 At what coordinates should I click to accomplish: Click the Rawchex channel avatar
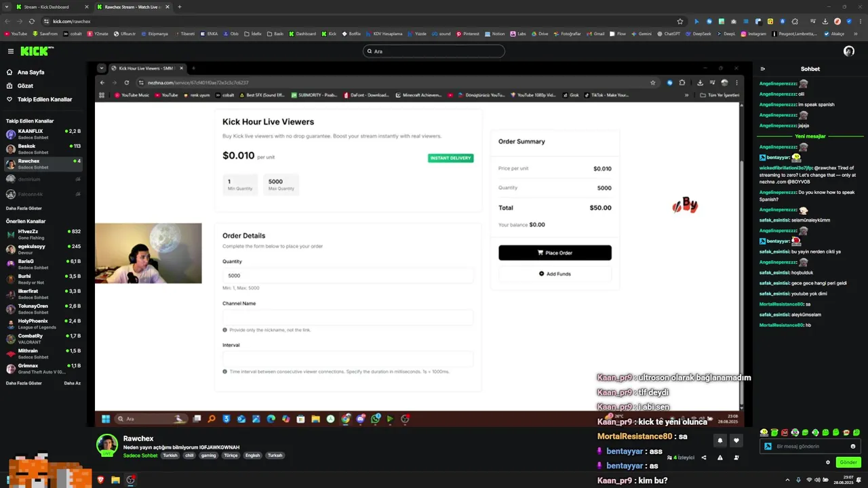[x=107, y=445]
